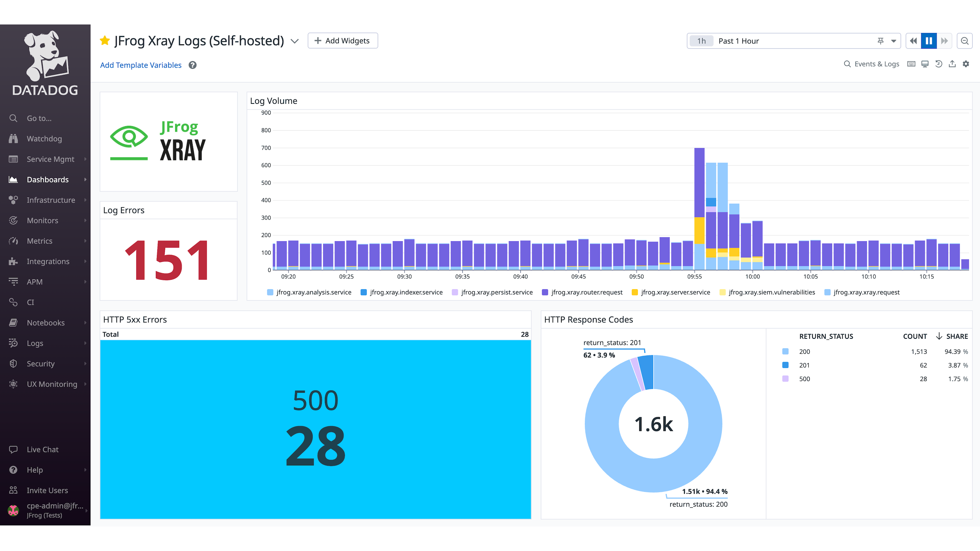Open the dashboard version history icon

[x=938, y=64]
